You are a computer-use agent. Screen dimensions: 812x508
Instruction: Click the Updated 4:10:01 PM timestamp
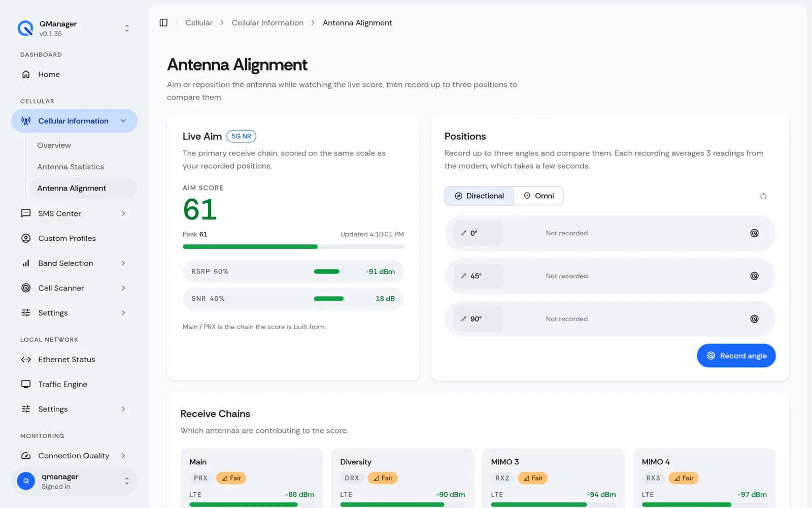[x=372, y=234]
